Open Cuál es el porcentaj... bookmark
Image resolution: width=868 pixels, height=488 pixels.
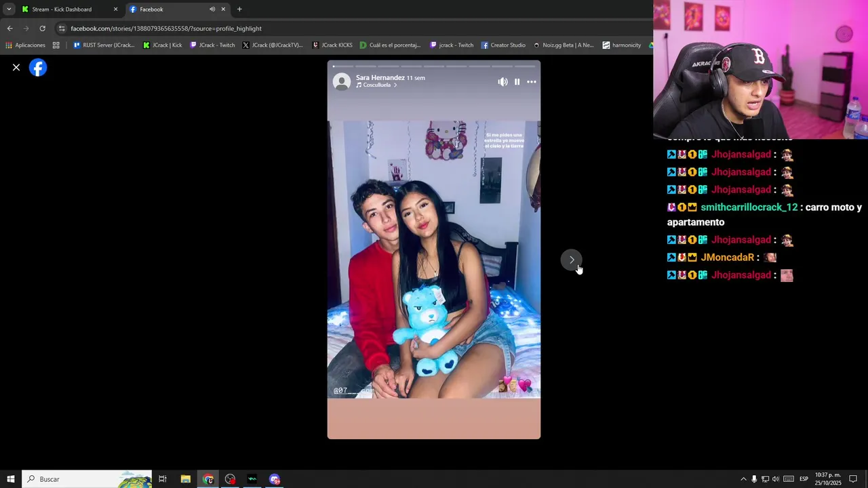[390, 45]
